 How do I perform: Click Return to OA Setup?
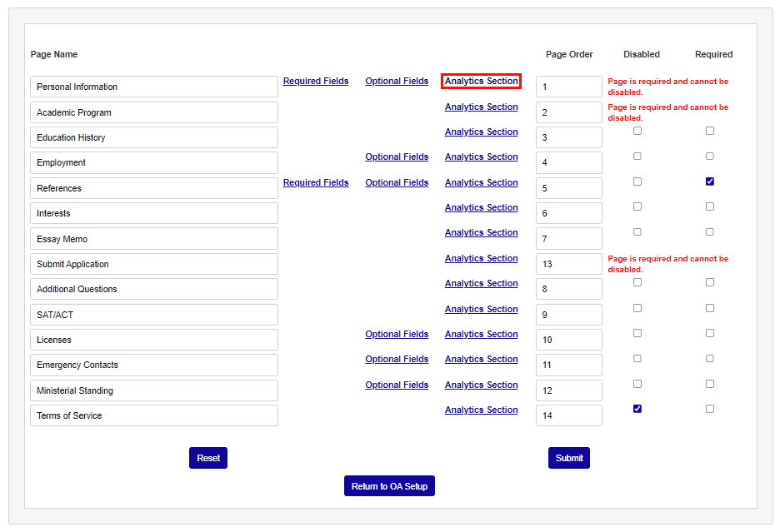click(x=389, y=485)
